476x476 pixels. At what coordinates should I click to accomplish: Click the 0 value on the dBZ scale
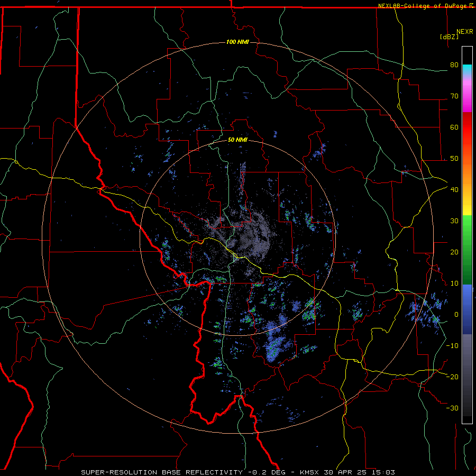tap(456, 315)
